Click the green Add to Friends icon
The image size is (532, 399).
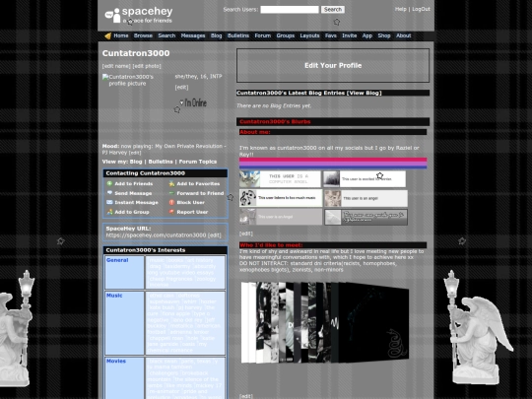(109, 183)
